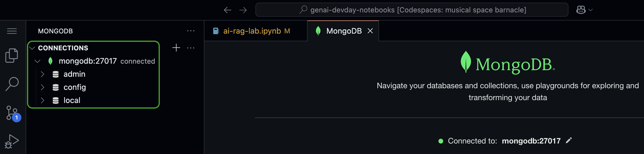Expand the admin database

(x=43, y=74)
